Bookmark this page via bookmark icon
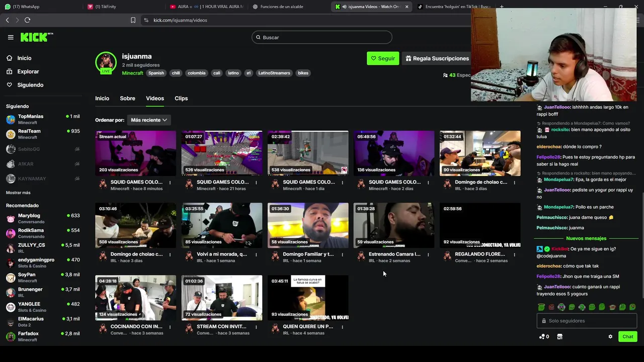This screenshot has width=644, height=362. click(x=133, y=20)
